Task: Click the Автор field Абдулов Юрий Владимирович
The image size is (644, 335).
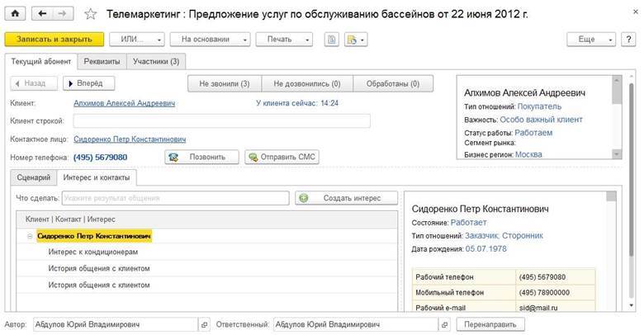Action: click(x=116, y=325)
